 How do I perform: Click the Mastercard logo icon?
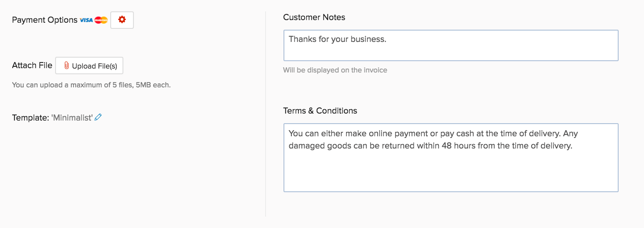click(101, 20)
